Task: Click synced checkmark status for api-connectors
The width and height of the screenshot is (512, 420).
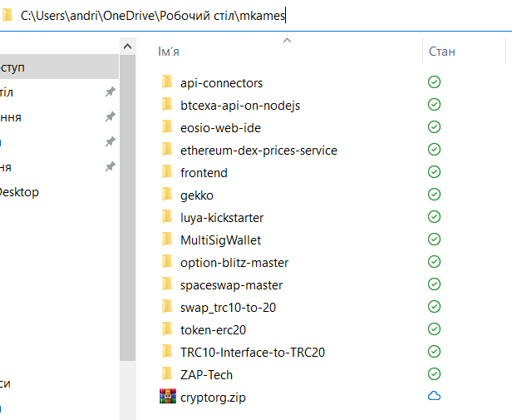Action: click(x=434, y=82)
